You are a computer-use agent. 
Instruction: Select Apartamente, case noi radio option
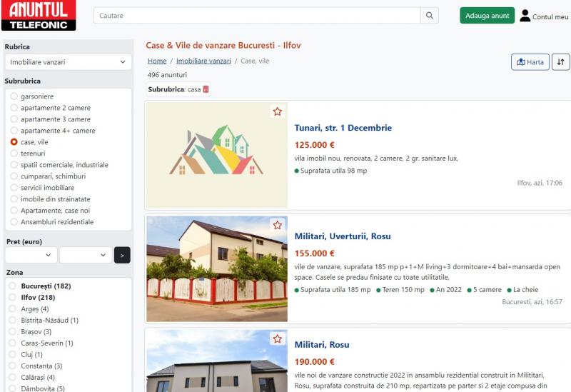coord(14,210)
